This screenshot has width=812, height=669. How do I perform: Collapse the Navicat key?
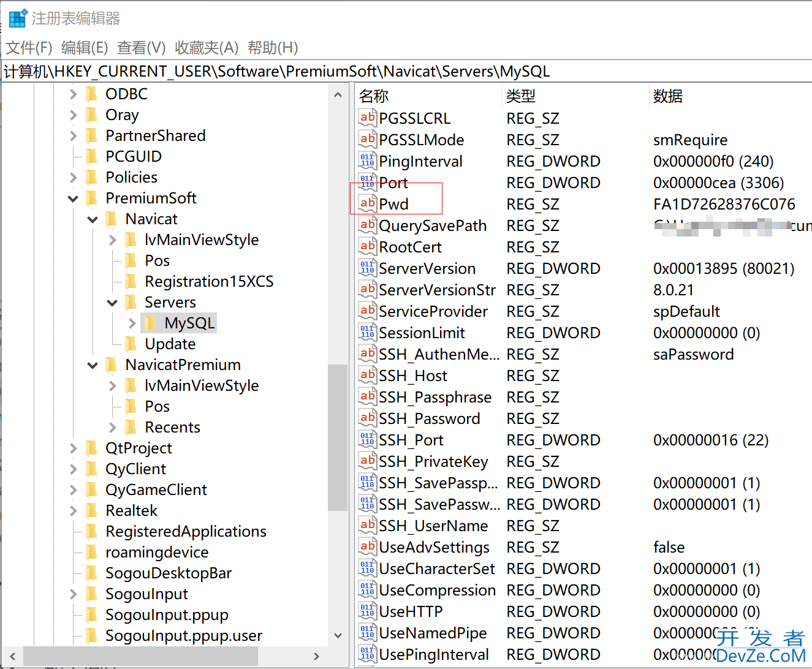tap(93, 219)
